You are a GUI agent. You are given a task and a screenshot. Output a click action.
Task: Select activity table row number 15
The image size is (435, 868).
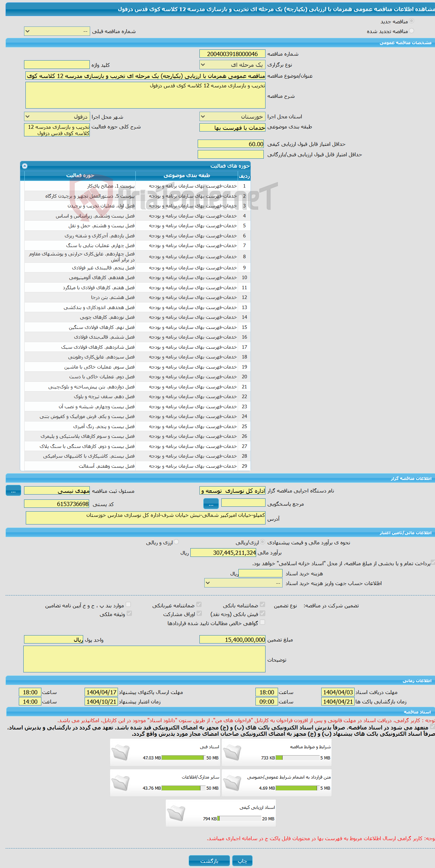[x=137, y=327]
